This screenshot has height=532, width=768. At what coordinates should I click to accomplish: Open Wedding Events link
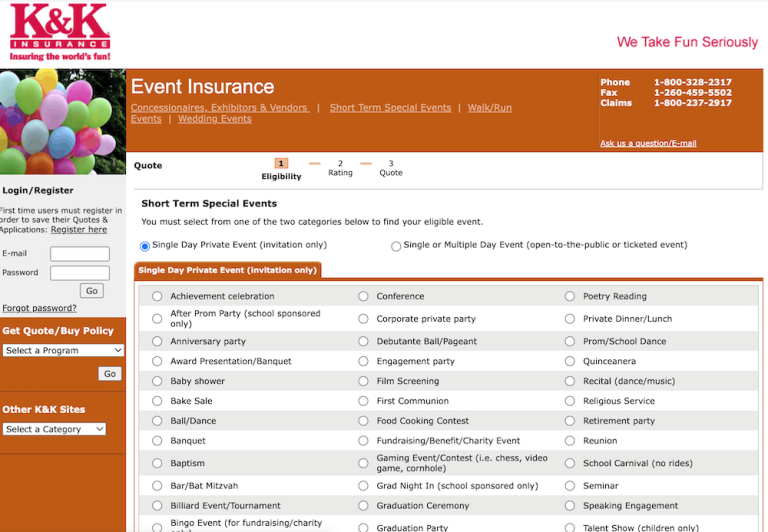(x=215, y=119)
